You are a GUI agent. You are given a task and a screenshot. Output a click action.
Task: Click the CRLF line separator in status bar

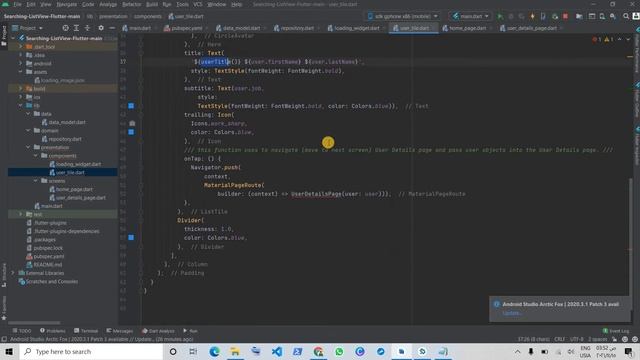pyautogui.click(x=560, y=339)
